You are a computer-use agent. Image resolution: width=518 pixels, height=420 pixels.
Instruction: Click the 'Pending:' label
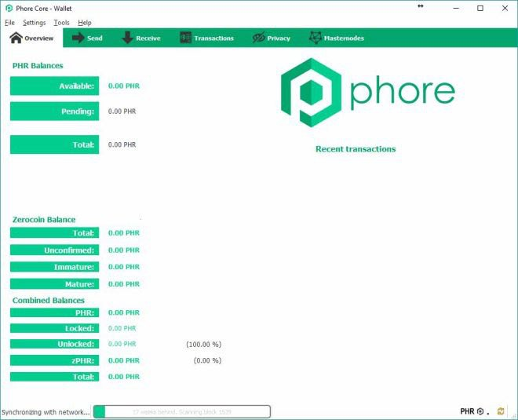[x=54, y=111]
